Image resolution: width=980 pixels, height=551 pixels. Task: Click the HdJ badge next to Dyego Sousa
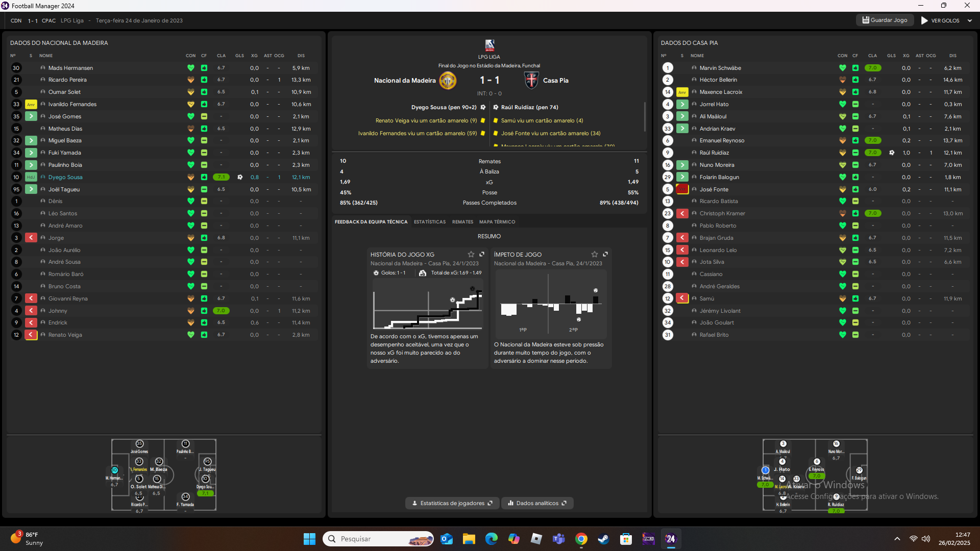pyautogui.click(x=31, y=177)
